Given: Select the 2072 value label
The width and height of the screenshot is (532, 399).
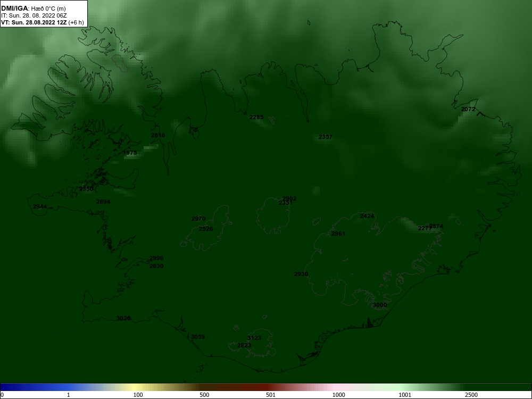Looking at the screenshot, I should point(468,109).
